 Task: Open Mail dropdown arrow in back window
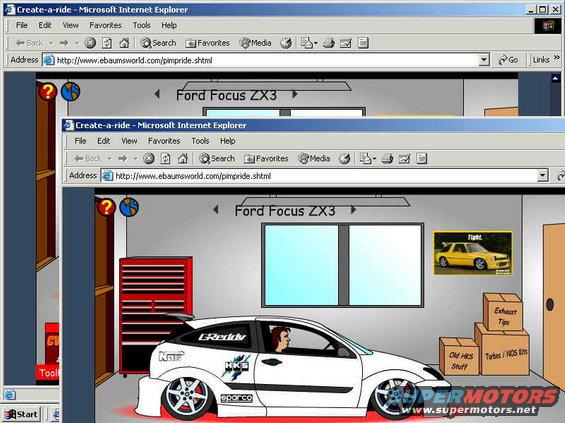(316, 43)
